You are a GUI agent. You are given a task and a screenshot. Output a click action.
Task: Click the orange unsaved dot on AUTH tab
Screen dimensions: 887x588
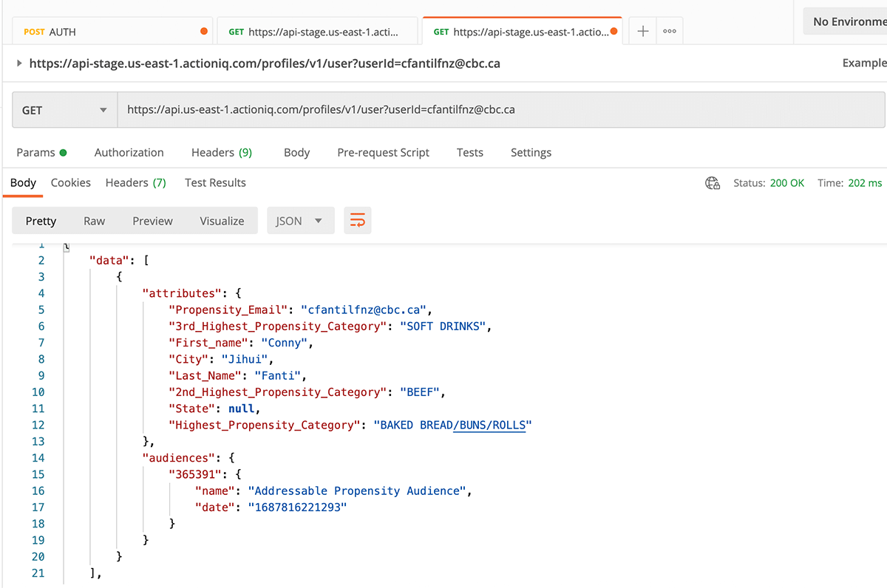click(x=204, y=32)
